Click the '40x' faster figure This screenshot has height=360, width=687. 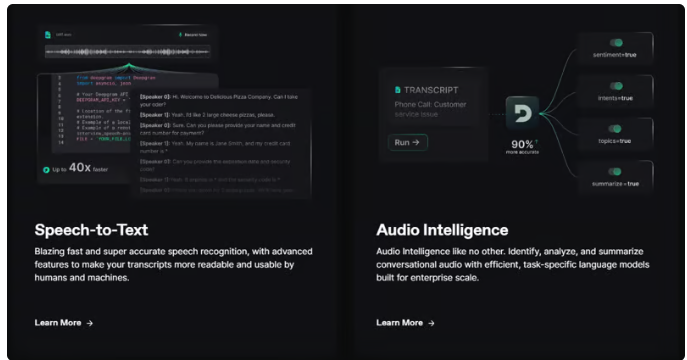(80, 167)
